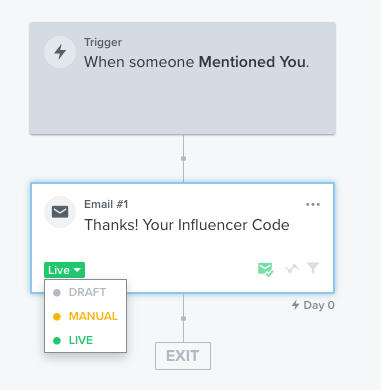Click the funnel filter icon

coord(313,268)
